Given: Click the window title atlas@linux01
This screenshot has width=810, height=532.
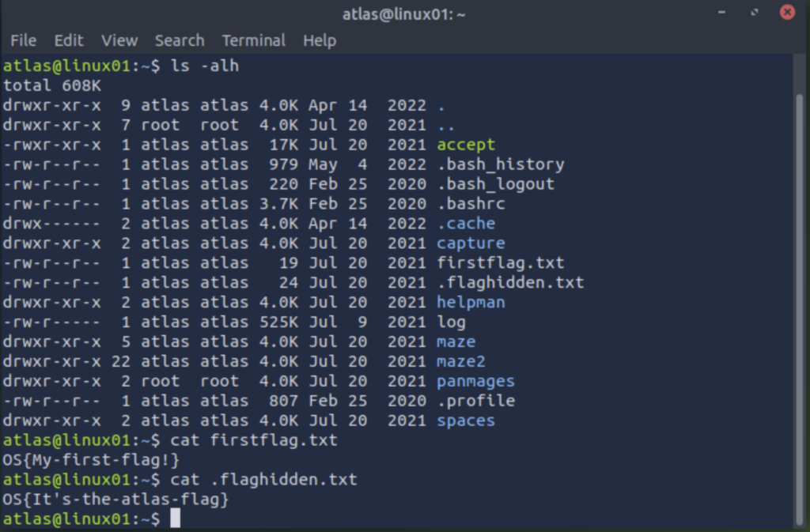Looking at the screenshot, I should click(403, 14).
